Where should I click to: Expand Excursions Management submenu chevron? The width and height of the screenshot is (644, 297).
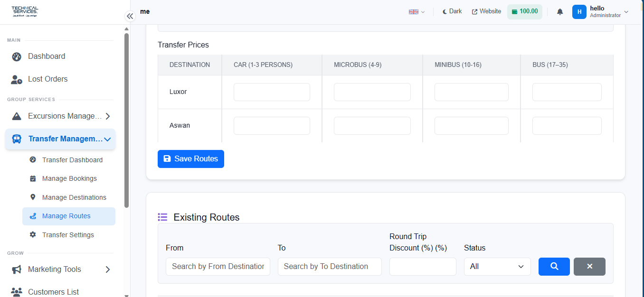point(108,116)
